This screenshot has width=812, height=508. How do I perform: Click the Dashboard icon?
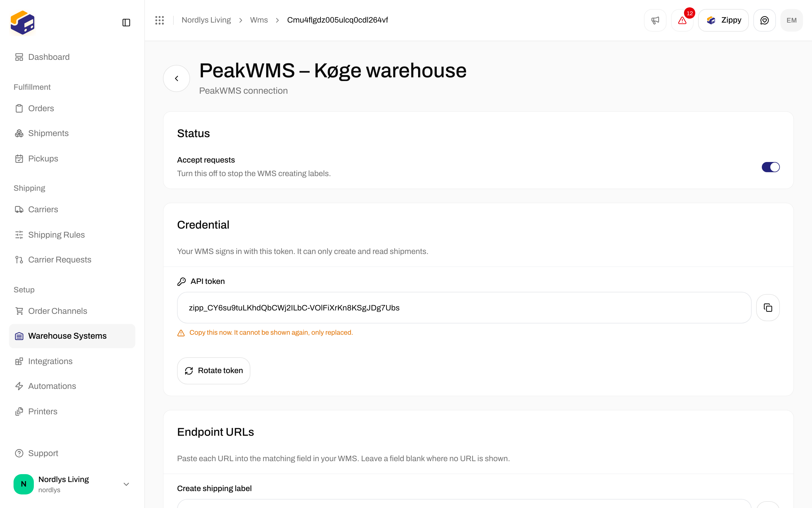point(19,57)
